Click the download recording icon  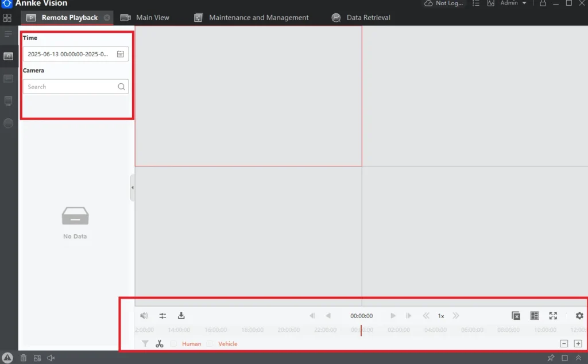click(181, 316)
